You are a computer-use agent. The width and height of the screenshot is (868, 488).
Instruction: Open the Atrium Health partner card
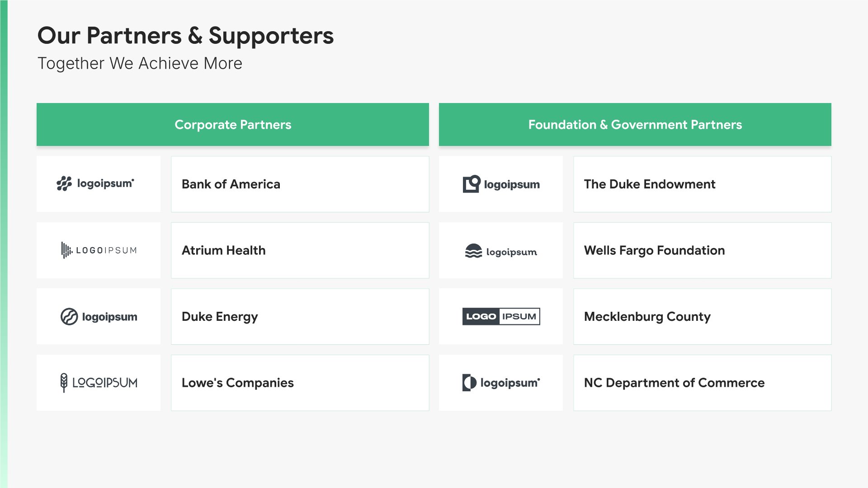pos(300,250)
